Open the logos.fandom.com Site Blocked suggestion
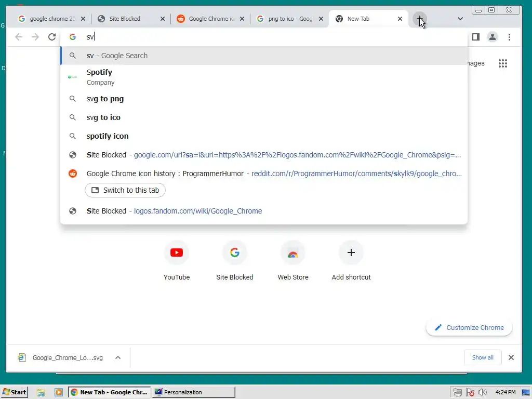 tap(264, 211)
